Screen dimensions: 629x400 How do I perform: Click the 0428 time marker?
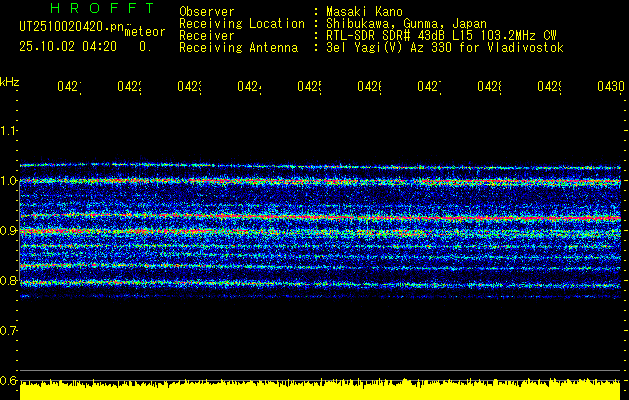point(489,87)
